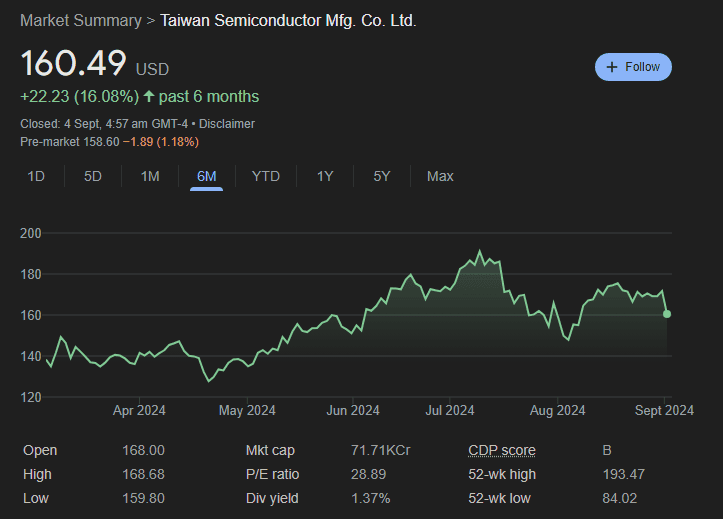Click the 180 y-axis label
This screenshot has width=723, height=519.
pos(31,275)
